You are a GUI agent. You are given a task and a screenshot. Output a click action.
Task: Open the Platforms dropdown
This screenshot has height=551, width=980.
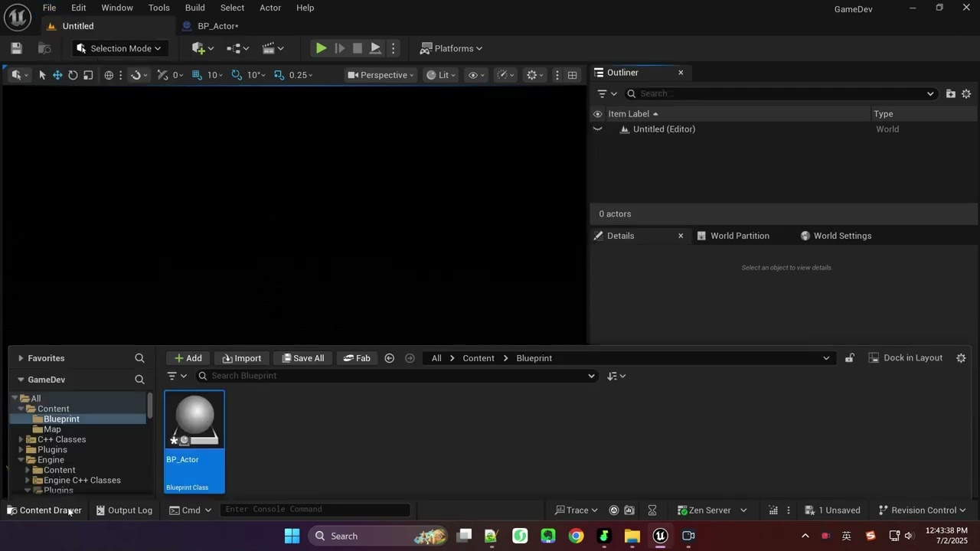[452, 48]
